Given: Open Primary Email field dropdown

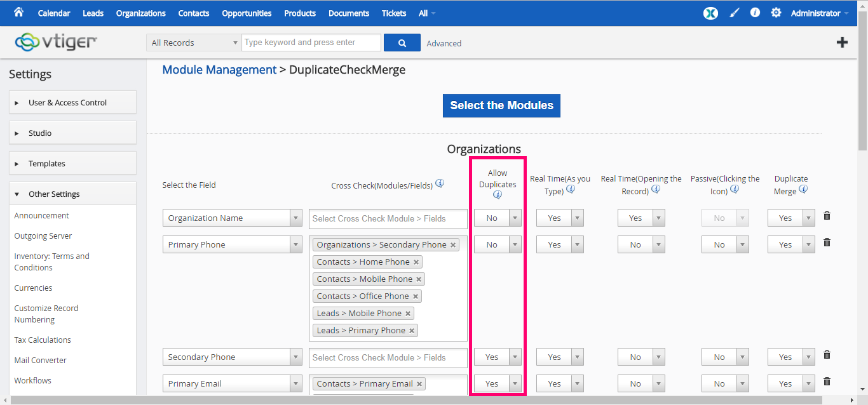Looking at the screenshot, I should (x=233, y=383).
